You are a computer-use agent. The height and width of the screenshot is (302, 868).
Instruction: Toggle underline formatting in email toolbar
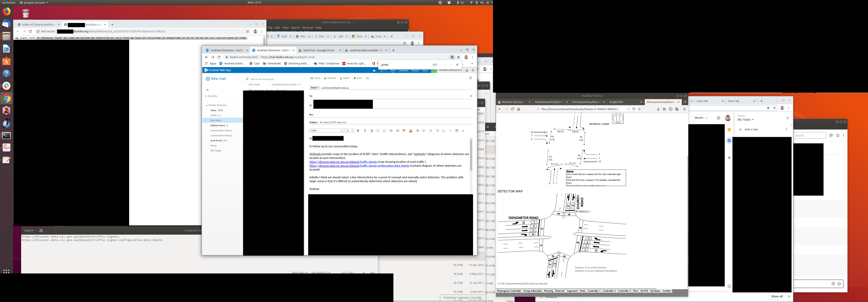click(x=372, y=131)
